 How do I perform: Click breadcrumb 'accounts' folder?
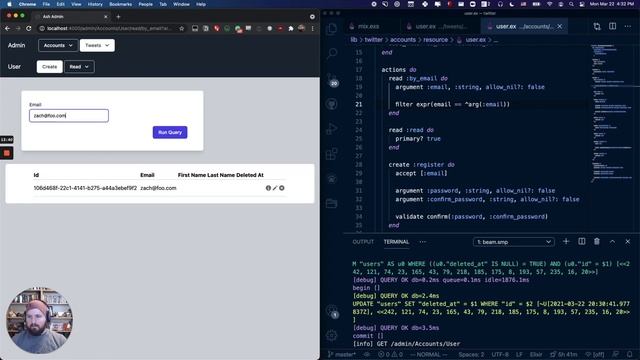coord(402,40)
